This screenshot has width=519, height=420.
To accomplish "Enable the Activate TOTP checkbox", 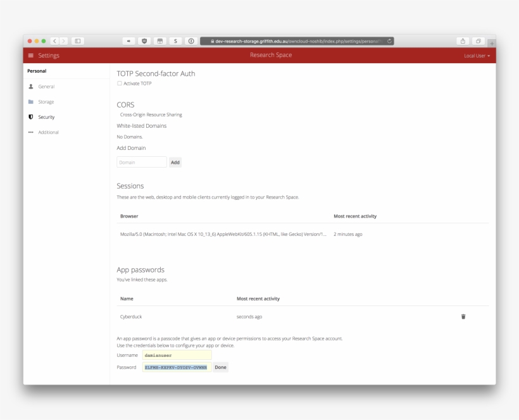I will coord(118,83).
